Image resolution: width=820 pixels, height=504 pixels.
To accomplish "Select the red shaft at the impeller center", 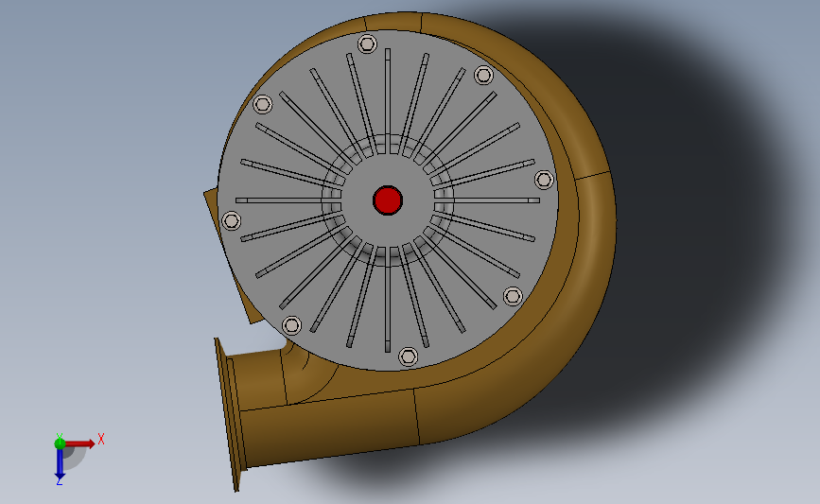I will [x=388, y=200].
